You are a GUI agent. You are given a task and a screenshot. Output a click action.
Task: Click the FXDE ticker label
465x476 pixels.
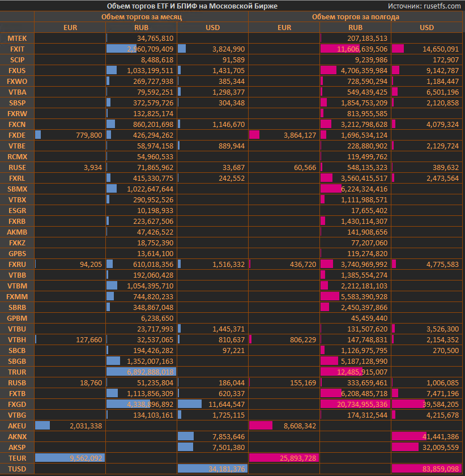17,135
